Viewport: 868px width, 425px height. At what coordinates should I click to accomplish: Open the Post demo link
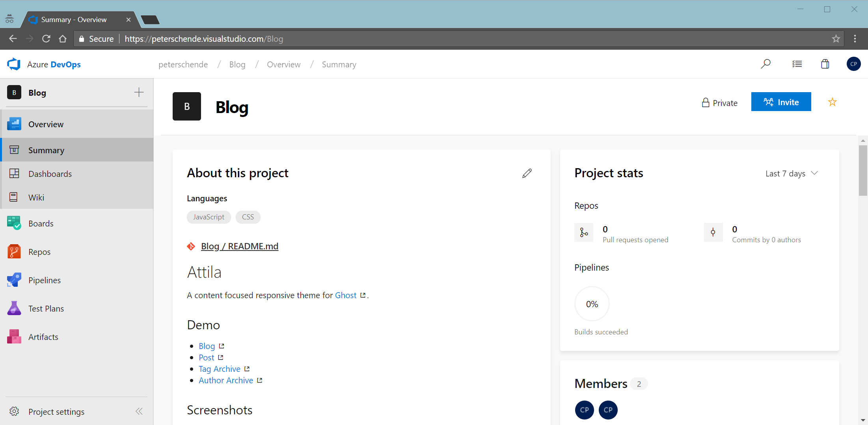pyautogui.click(x=207, y=357)
